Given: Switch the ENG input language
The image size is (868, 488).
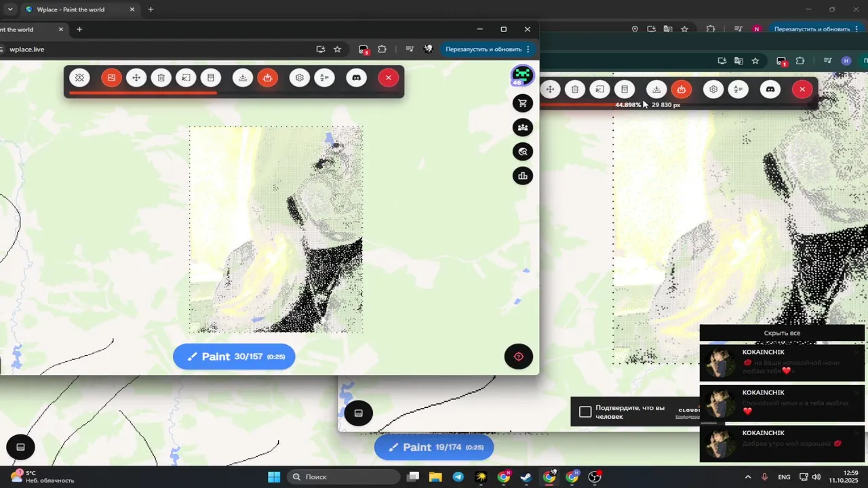Looking at the screenshot, I should click(785, 477).
